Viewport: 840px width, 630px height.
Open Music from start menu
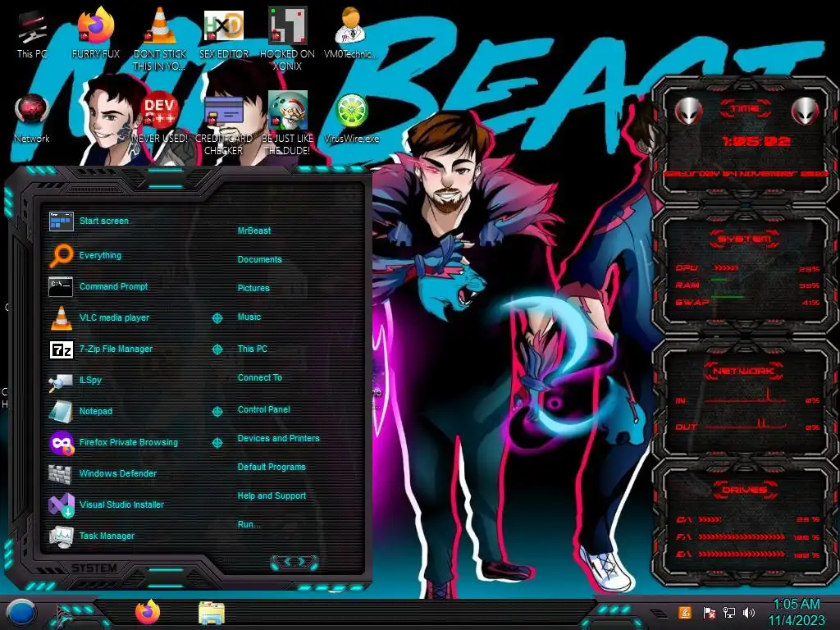pyautogui.click(x=249, y=317)
